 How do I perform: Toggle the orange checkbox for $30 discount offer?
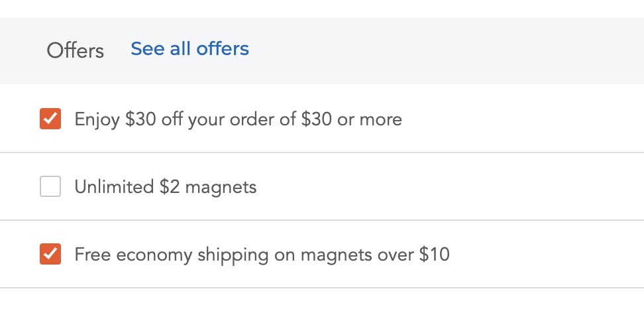[50, 119]
